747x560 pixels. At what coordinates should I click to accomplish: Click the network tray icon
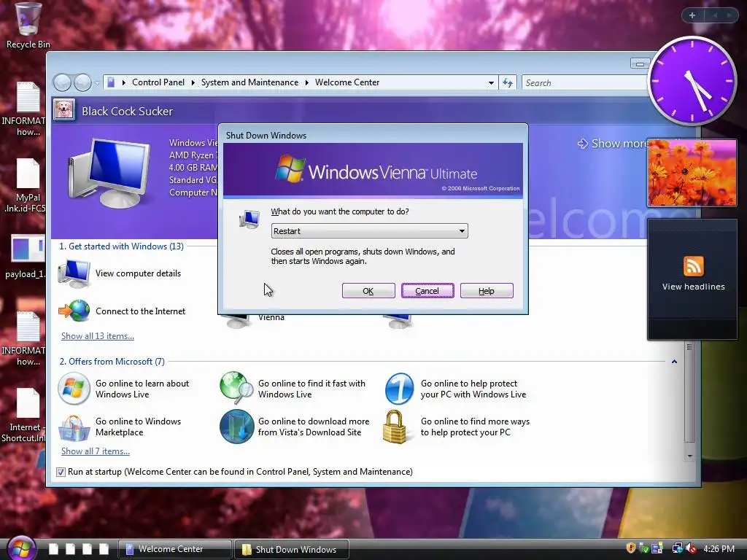(677, 548)
